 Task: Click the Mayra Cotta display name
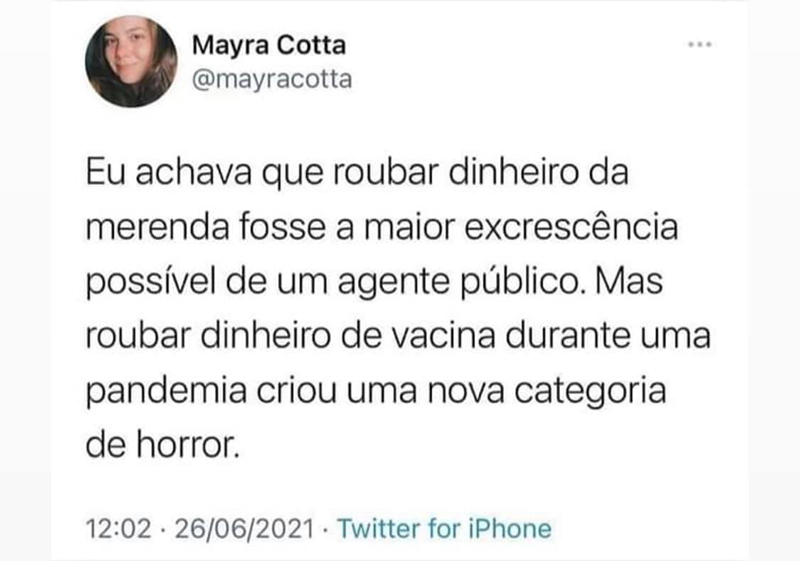click(269, 45)
